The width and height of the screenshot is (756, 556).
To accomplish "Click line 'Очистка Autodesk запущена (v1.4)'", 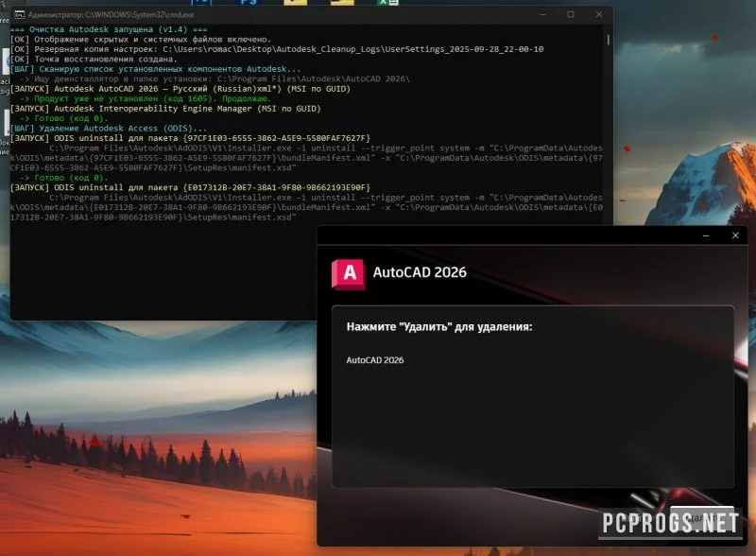I will (x=109, y=29).
